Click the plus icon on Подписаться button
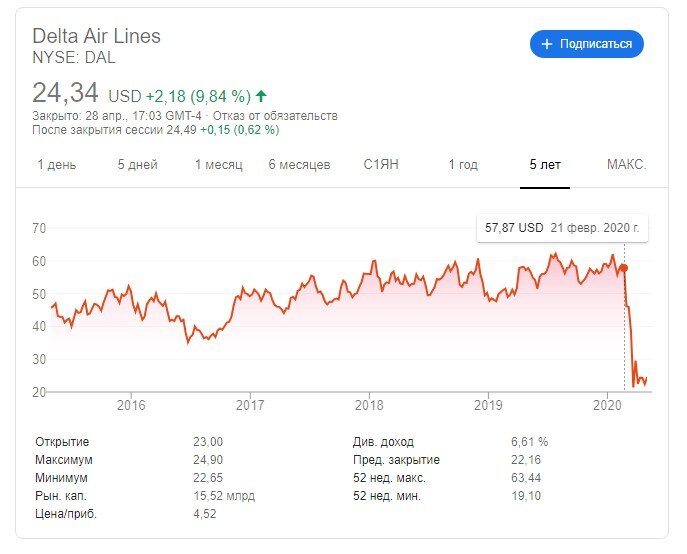Viewport: 687px width, 554px height. (547, 44)
